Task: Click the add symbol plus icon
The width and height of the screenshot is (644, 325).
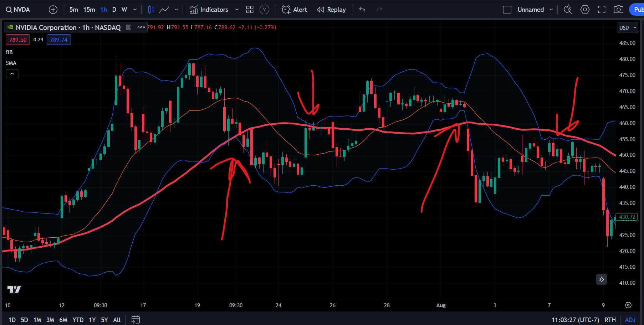Action: click(x=53, y=10)
